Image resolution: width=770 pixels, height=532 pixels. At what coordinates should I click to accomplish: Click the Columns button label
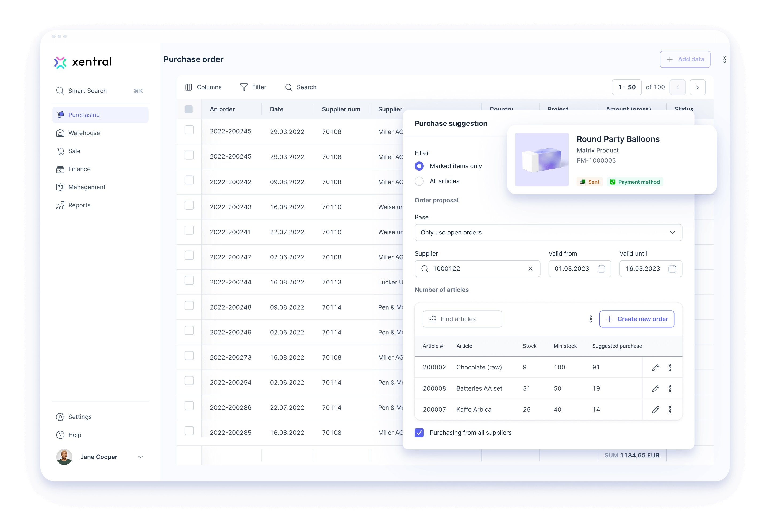[x=209, y=87]
